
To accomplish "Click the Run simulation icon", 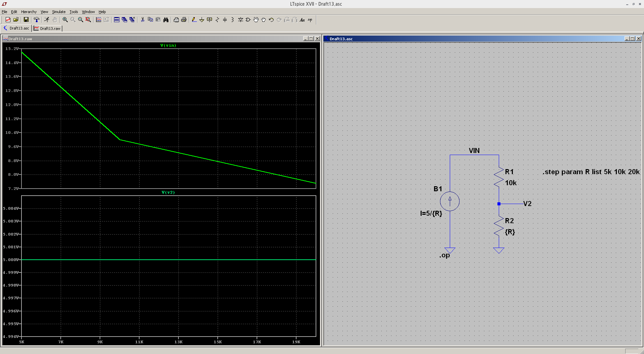I will coord(47,20).
